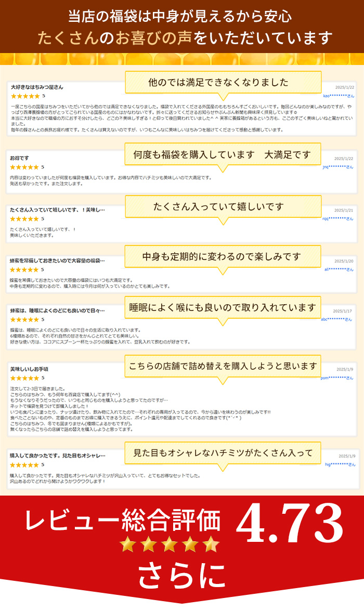This screenshot has height=611, width=364.
Task: Click the 4.73 overall review score
Action: (x=289, y=520)
